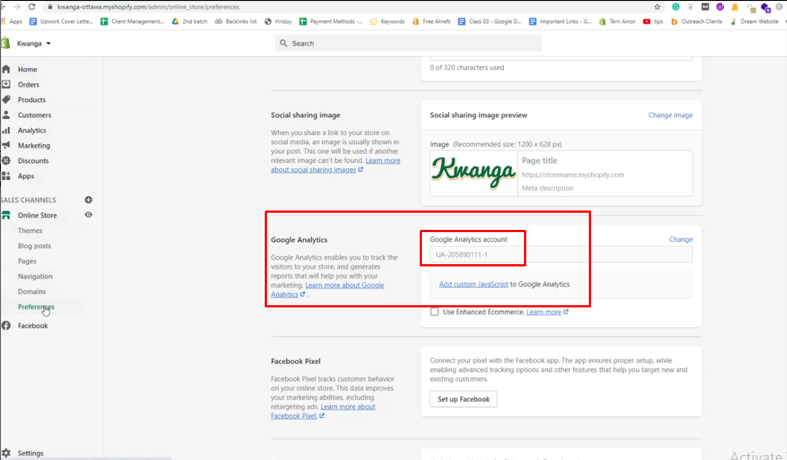Open Themes under Online Store
Image resolution: width=787 pixels, height=460 pixels.
(x=30, y=231)
